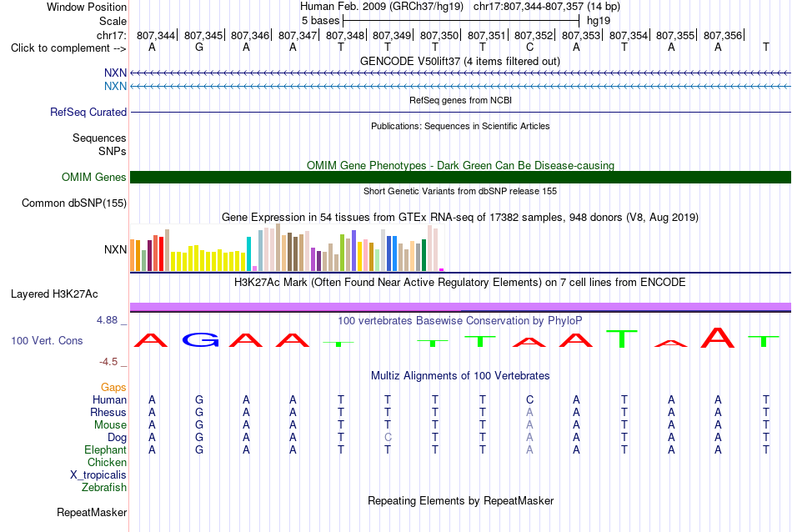Click the 4.88 upper PhyloP scale value

107,320
